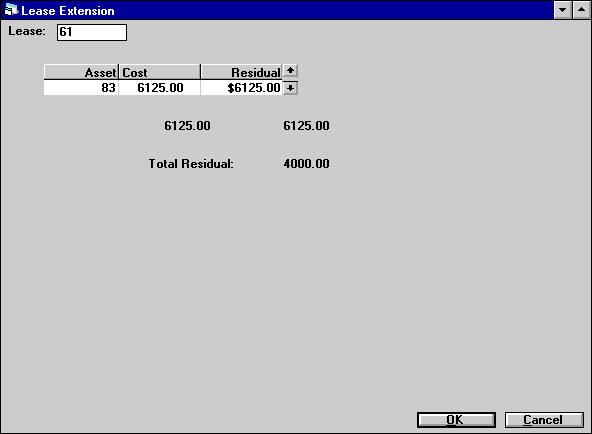Select the Asset column header
Viewport: 592px width, 434px height.
coord(81,72)
